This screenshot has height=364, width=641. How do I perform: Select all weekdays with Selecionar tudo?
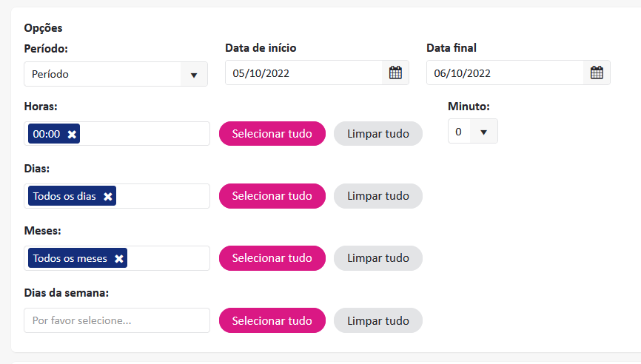click(272, 320)
